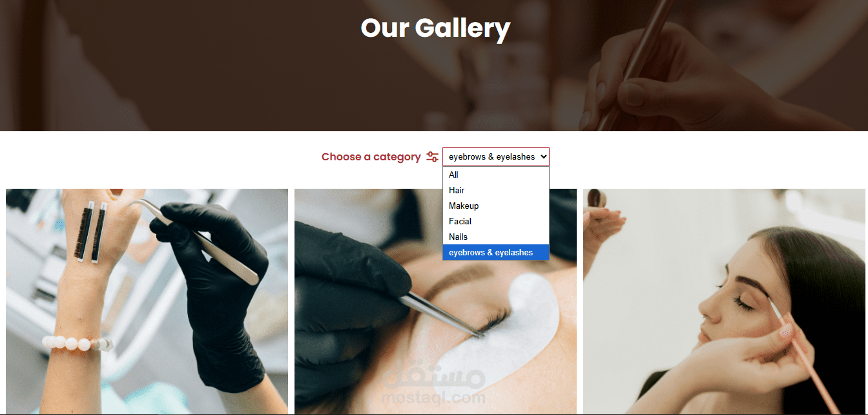
Task: Choose Hair from the category list
Action: pos(496,190)
